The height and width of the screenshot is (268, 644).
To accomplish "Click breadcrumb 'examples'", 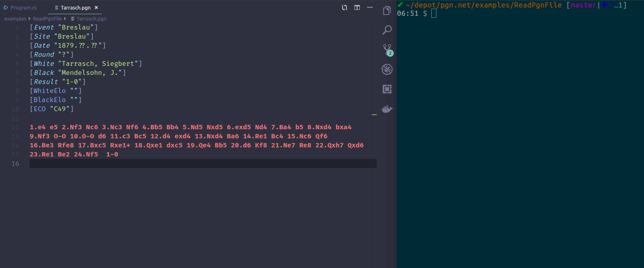I will [x=15, y=19].
